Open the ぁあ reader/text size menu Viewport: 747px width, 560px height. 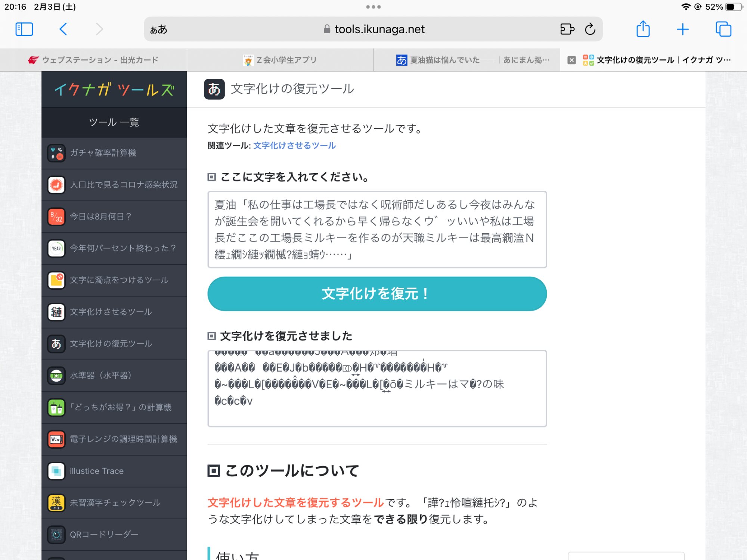158,29
